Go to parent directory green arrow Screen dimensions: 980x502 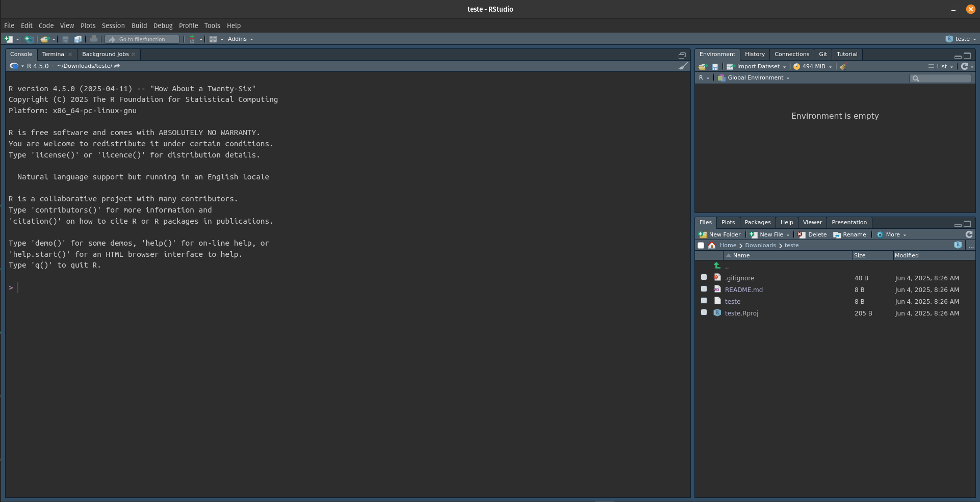tap(717, 266)
